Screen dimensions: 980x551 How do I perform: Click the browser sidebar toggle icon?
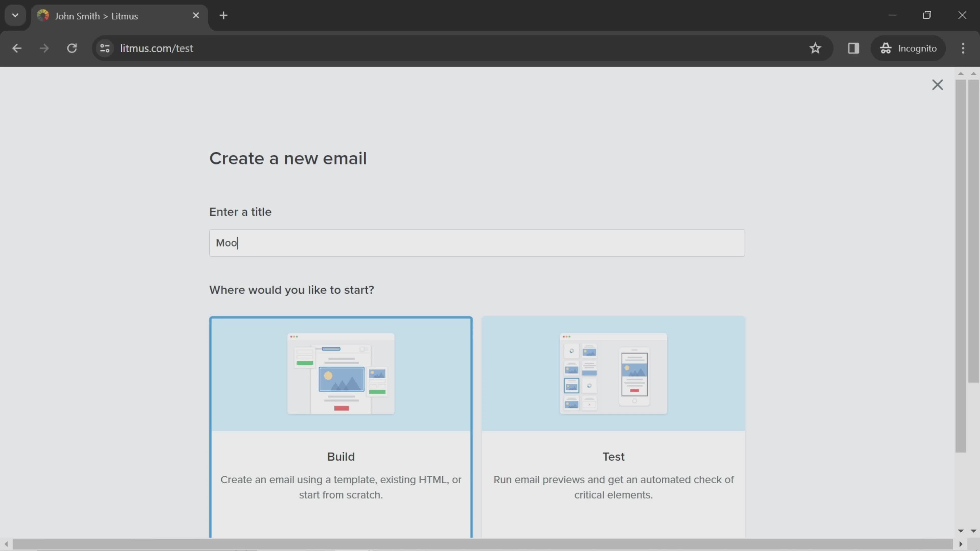(853, 48)
